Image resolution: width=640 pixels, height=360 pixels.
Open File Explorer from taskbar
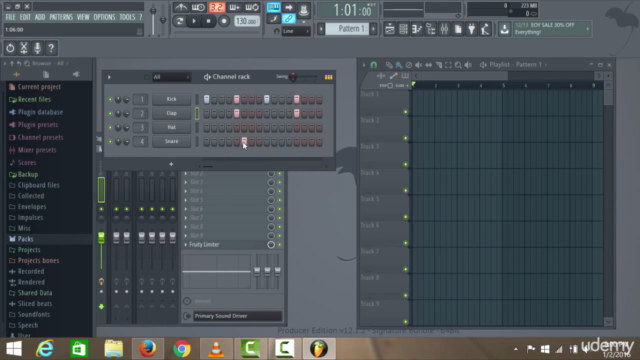point(113,349)
